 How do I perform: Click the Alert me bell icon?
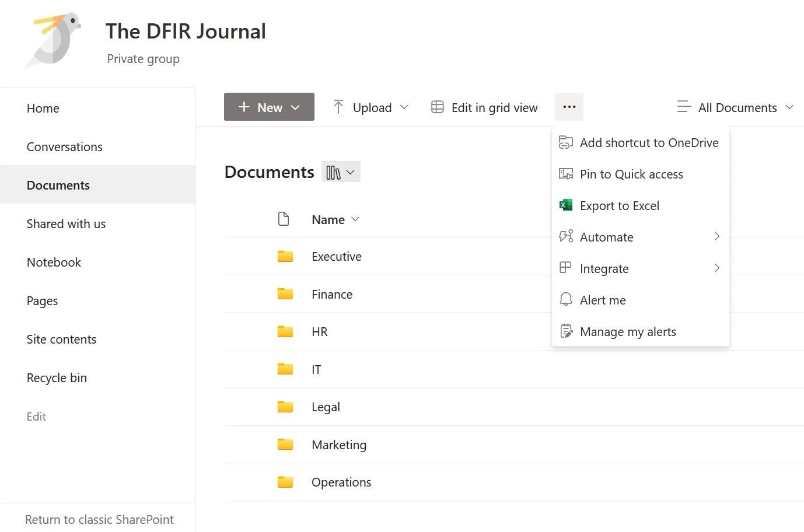click(565, 299)
